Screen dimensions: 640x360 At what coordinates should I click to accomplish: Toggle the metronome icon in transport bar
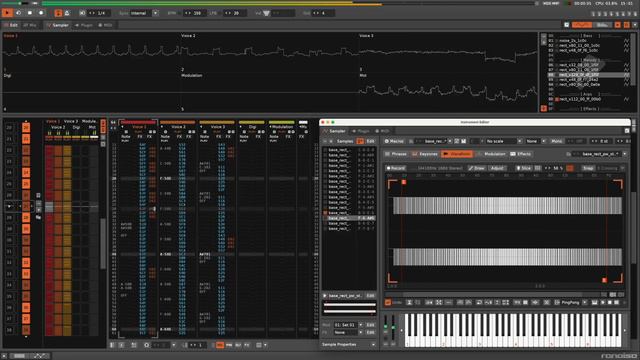pyautogui.click(x=67, y=13)
